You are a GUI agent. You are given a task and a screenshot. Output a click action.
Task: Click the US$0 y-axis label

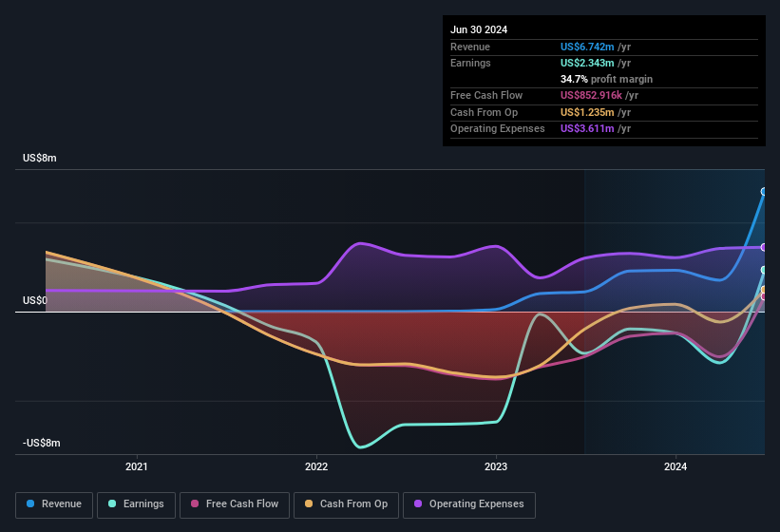tap(35, 300)
